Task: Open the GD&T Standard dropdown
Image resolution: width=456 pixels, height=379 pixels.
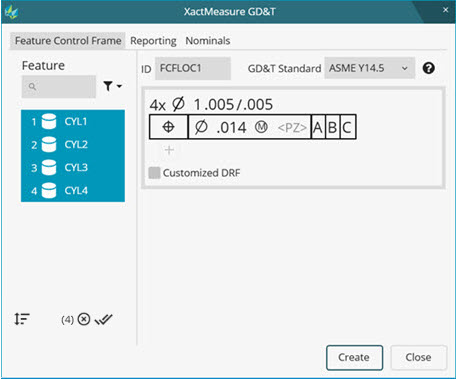Action: click(369, 68)
